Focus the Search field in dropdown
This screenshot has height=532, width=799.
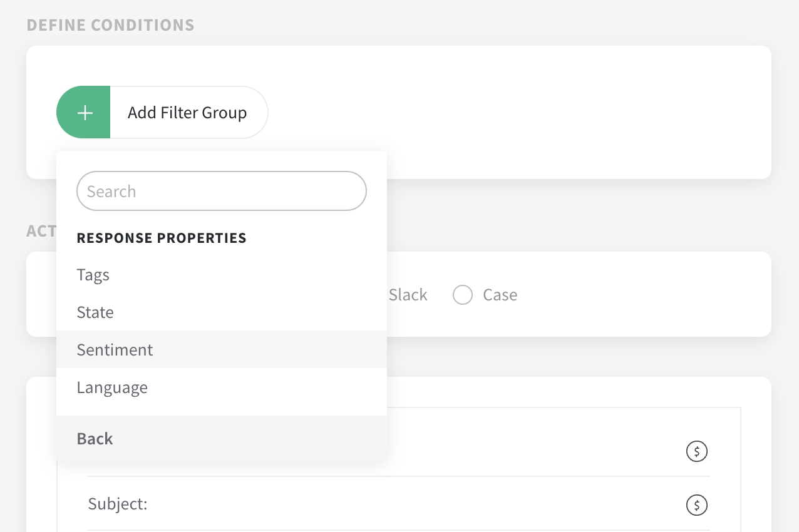click(221, 192)
